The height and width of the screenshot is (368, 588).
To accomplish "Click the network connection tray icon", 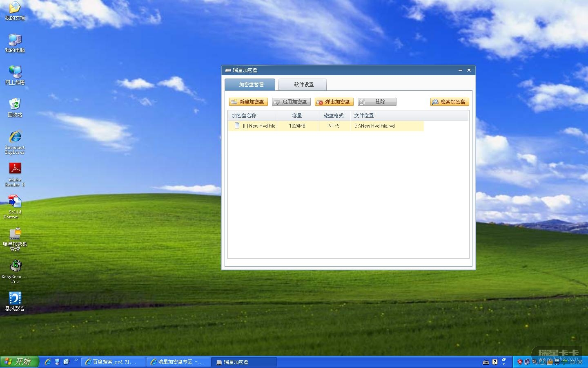I will [x=527, y=361].
